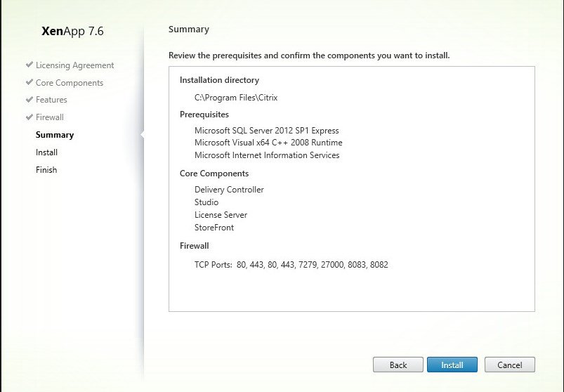Viewport: 564px width, 392px height.
Task: Click the Review the prerequisites instruction text
Action: (309, 55)
